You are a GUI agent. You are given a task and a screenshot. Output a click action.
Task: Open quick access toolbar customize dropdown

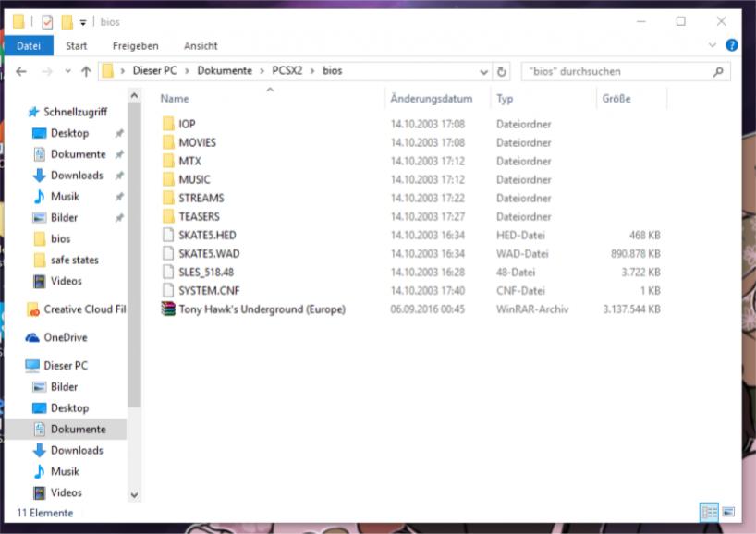83,23
